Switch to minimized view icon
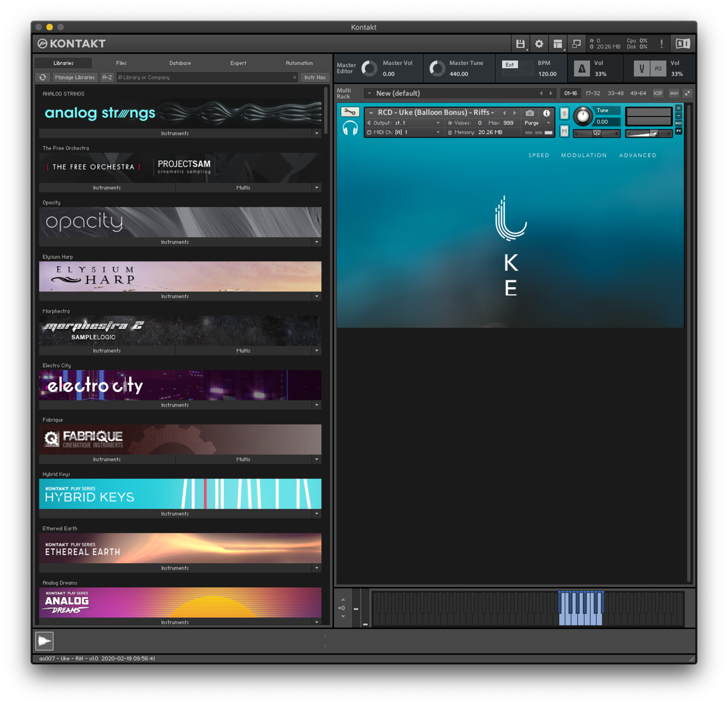This screenshot has height=705, width=728. (x=576, y=44)
